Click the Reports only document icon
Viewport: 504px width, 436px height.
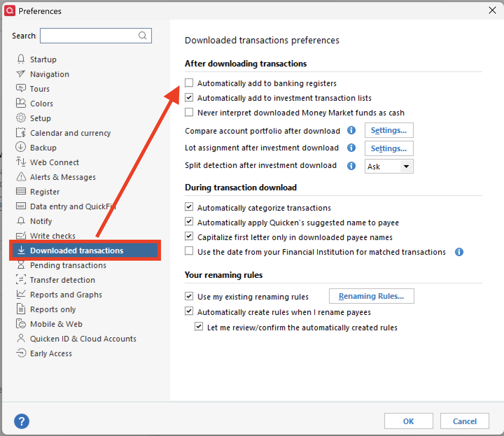[21, 309]
